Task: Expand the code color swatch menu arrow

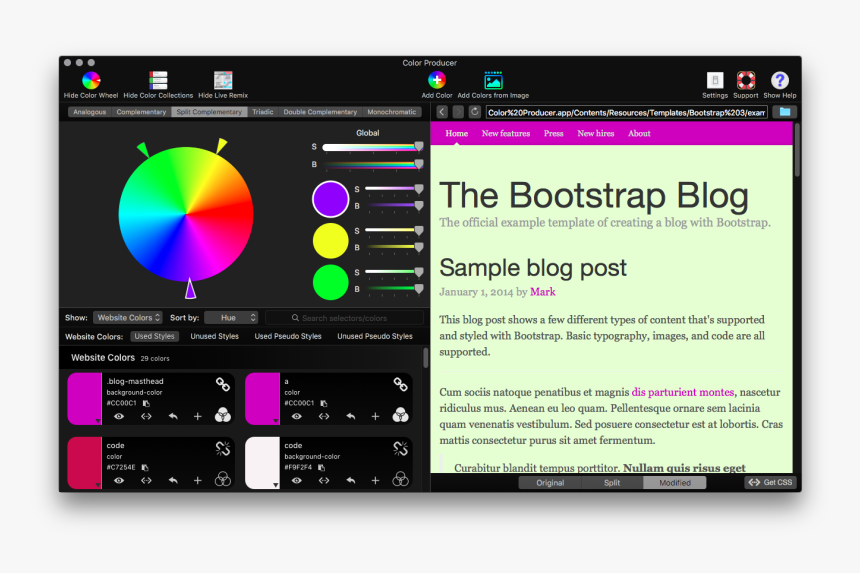Action: (x=98, y=485)
